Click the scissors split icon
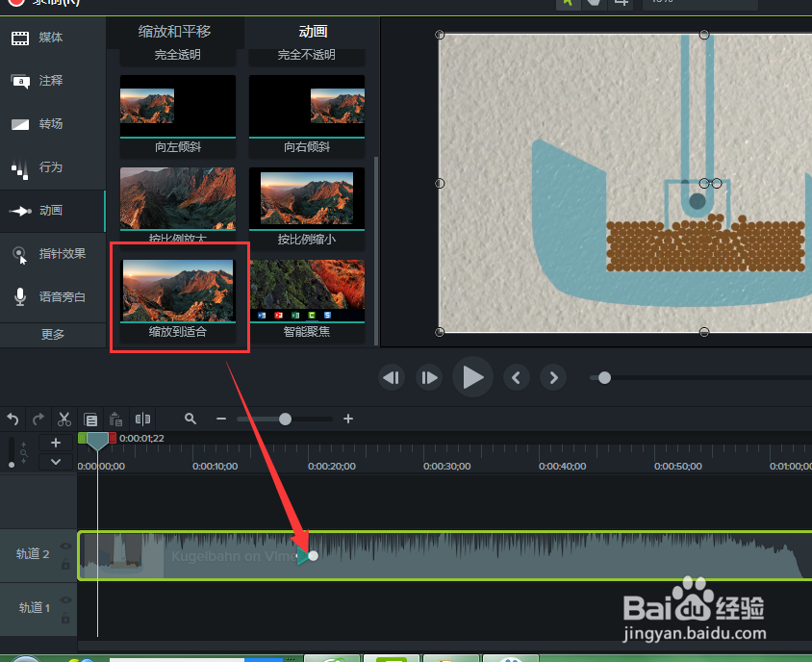The height and width of the screenshot is (662, 812). (x=63, y=420)
